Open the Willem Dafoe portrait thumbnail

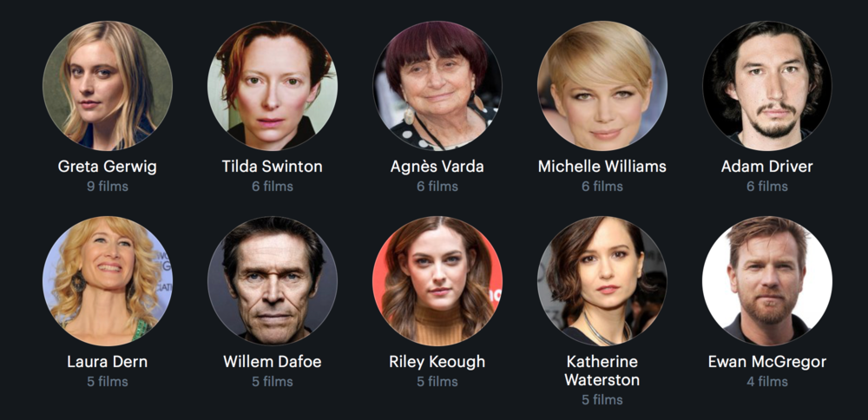(x=273, y=280)
